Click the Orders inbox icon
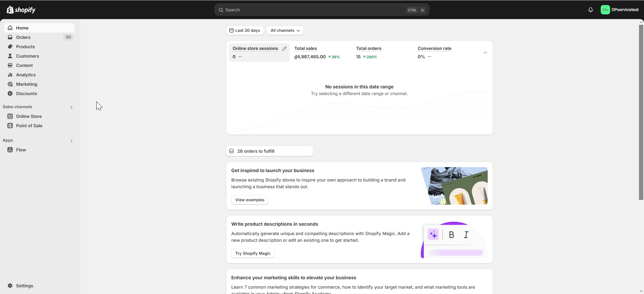Image resolution: width=644 pixels, height=294 pixels. [10, 37]
